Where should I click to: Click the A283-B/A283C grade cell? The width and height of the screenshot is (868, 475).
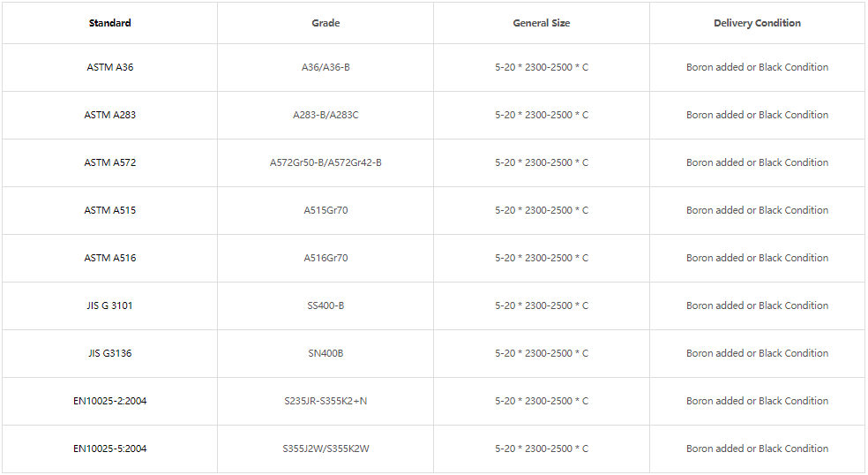point(325,115)
